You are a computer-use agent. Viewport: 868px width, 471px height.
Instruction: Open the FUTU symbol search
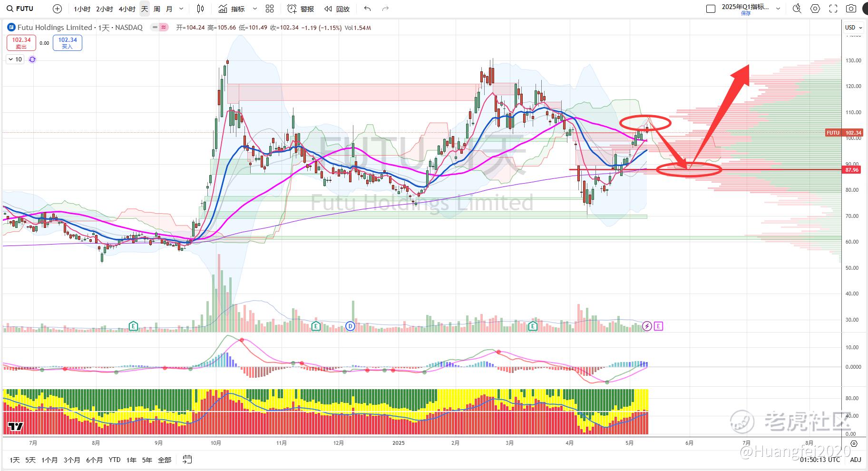click(20, 9)
